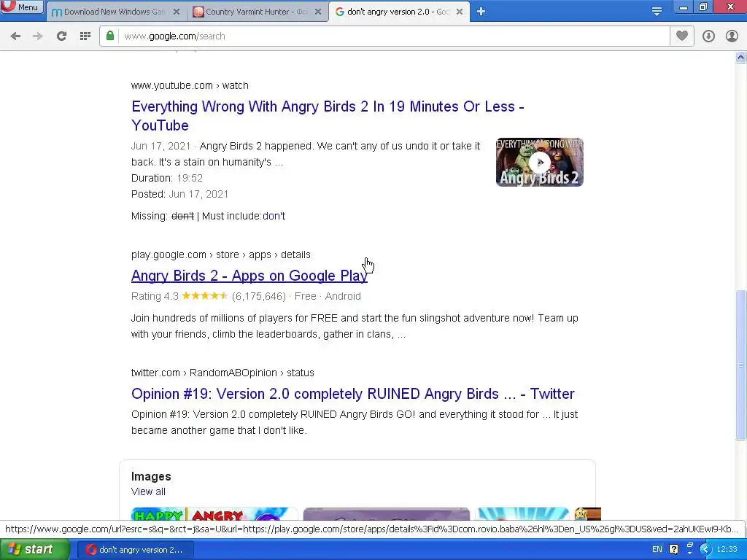747x560 pixels.
Task: Select the don't angry version 2.0 tab
Action: click(x=399, y=12)
